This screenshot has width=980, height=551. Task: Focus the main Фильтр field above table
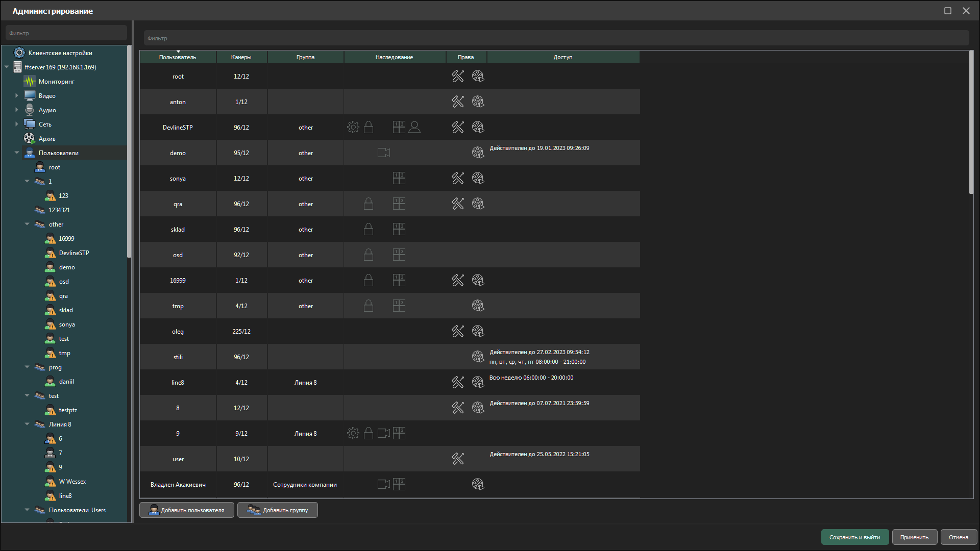tap(555, 38)
